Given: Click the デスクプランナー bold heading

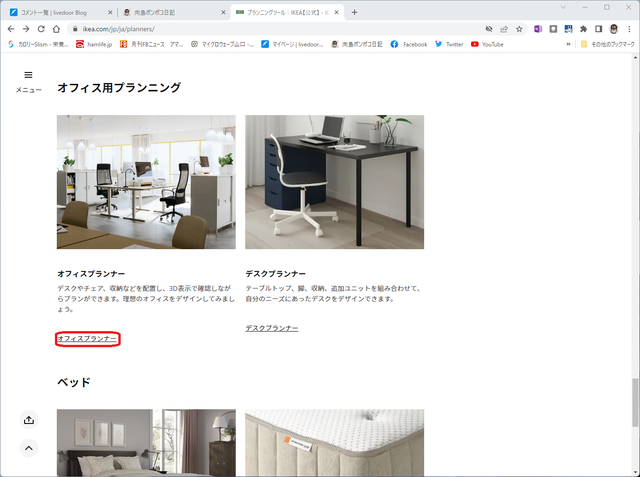Looking at the screenshot, I should point(276,273).
